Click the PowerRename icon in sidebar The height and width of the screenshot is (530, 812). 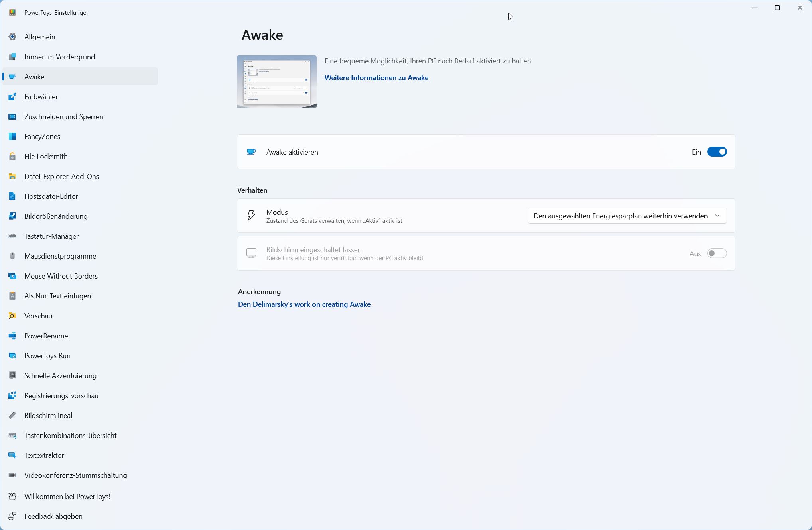12,336
